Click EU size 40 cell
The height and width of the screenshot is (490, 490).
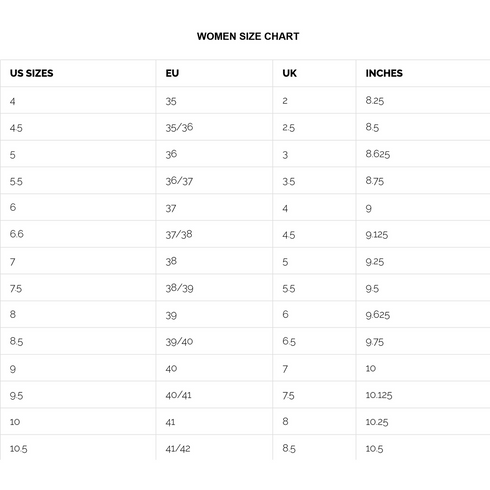pos(214,368)
